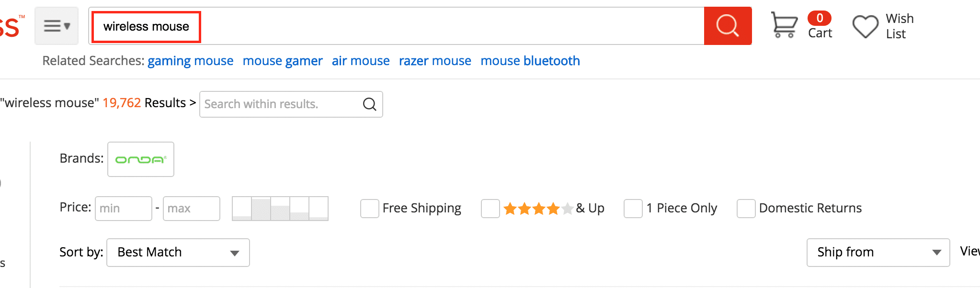The width and height of the screenshot is (980, 288).
Task: Select the ONDA brand logo
Action: pos(141,159)
